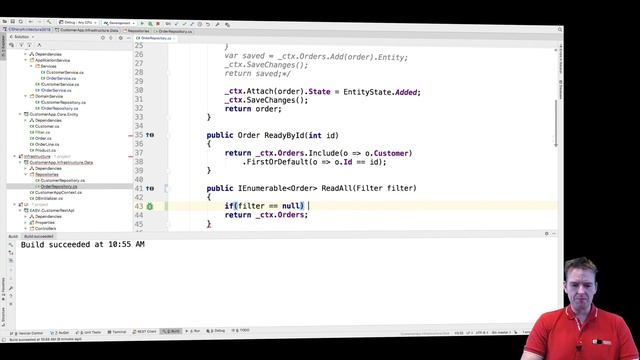Click the gear icon in Solution panel header
This screenshot has height=360, width=640.
pyautogui.click(x=120, y=38)
